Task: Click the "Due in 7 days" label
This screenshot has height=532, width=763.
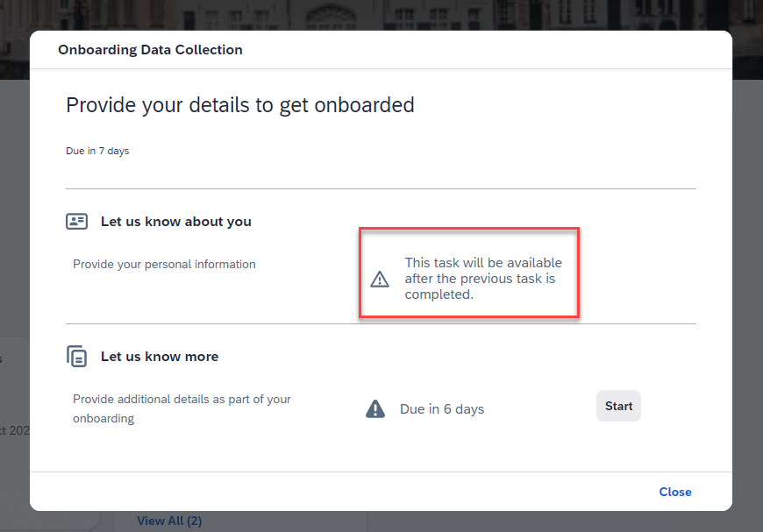Action: [x=97, y=151]
